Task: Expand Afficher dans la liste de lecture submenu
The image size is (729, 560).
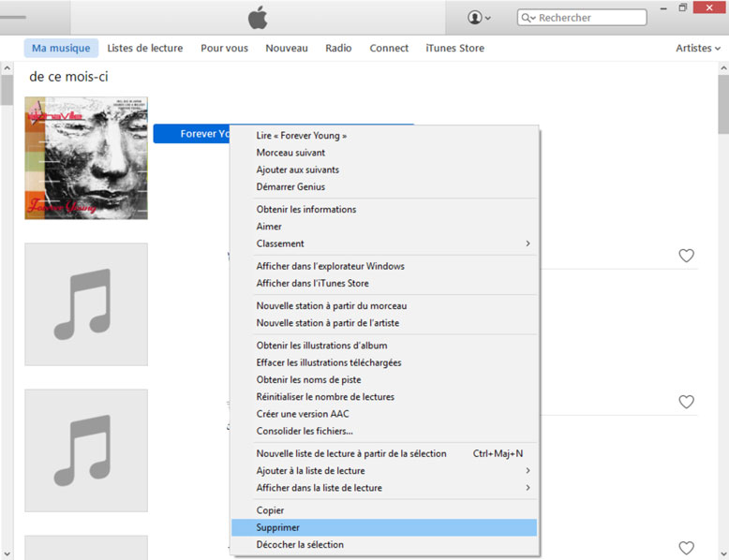Action: coord(384,488)
